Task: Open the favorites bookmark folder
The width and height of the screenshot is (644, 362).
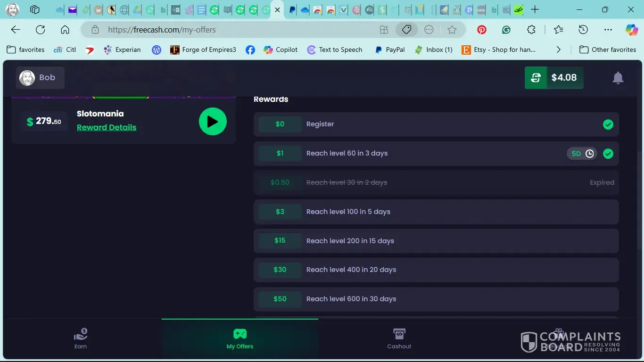Action: (x=25, y=49)
